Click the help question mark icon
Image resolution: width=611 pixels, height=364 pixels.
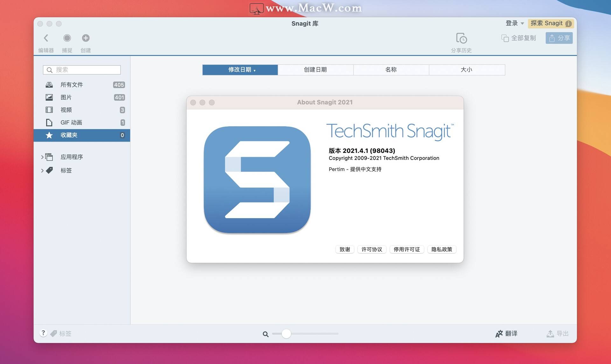43,333
